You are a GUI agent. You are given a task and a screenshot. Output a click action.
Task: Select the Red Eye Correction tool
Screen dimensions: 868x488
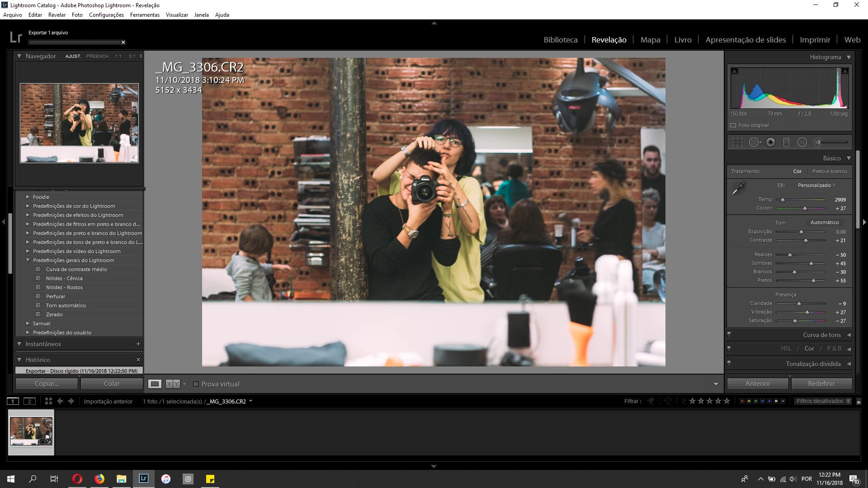771,142
